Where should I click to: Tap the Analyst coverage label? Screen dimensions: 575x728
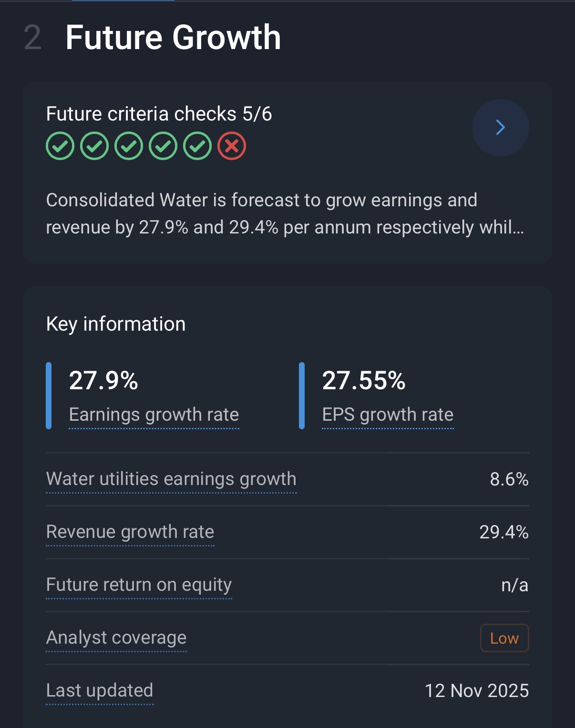(116, 637)
